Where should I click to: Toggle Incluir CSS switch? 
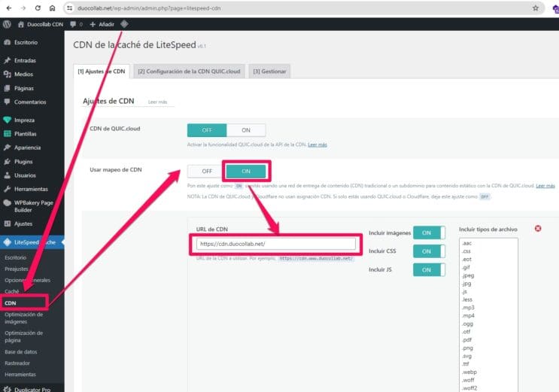tap(430, 251)
